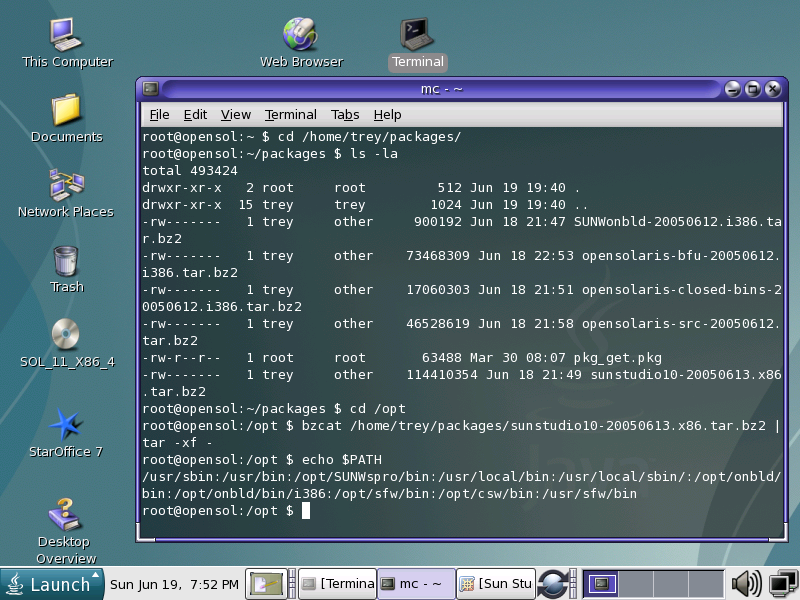The image size is (800, 600).
Task: Maximize the mc terminal window
Action: pyautogui.click(x=753, y=89)
